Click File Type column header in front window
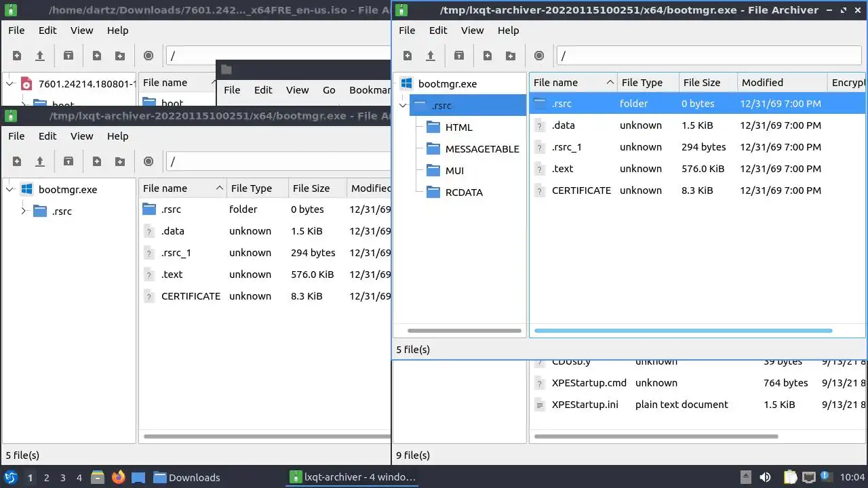 click(x=648, y=83)
